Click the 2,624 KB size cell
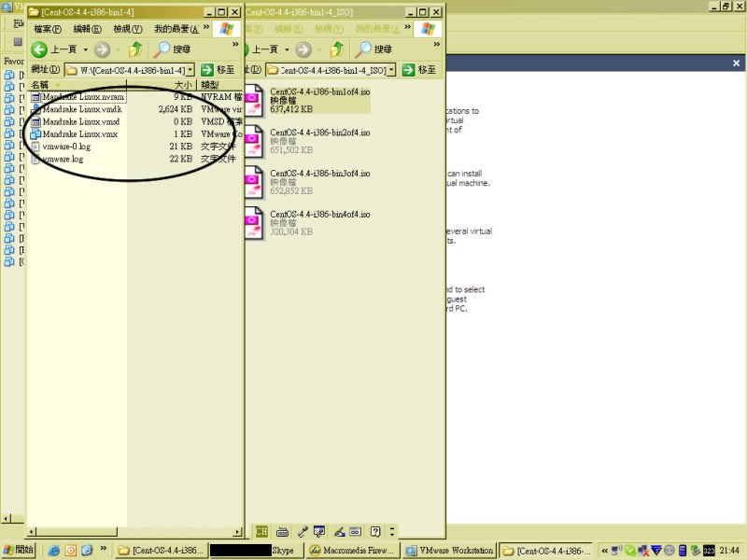 coord(176,109)
